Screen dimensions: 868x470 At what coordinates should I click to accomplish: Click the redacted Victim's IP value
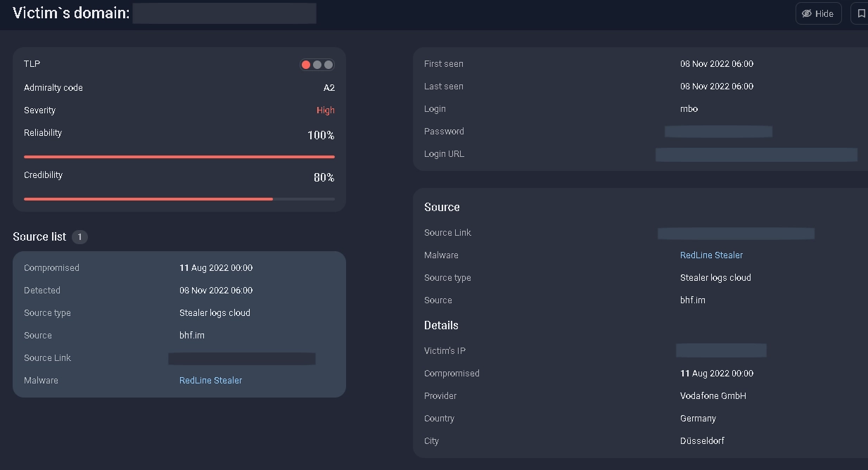[x=721, y=350]
